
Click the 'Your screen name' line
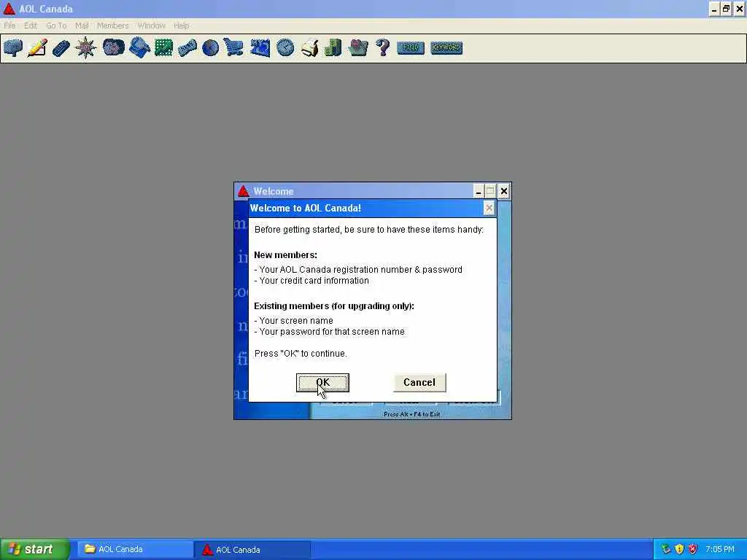tap(293, 321)
